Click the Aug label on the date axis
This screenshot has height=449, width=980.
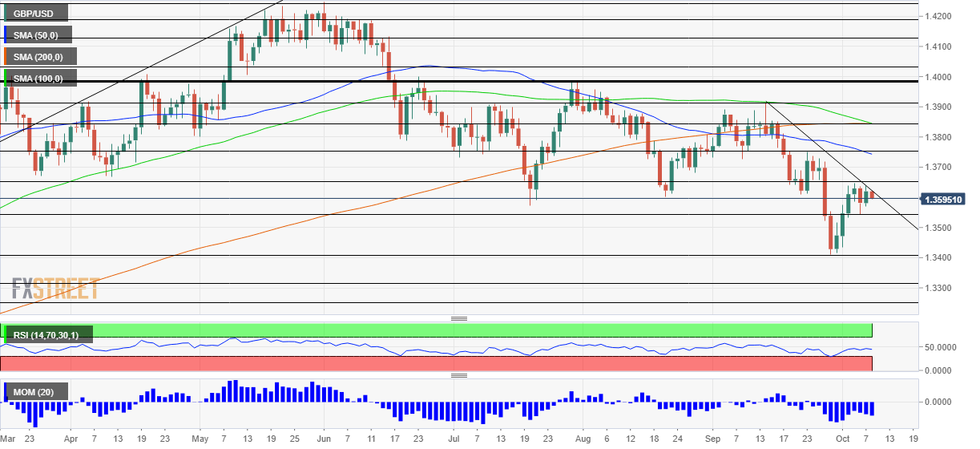(583, 439)
